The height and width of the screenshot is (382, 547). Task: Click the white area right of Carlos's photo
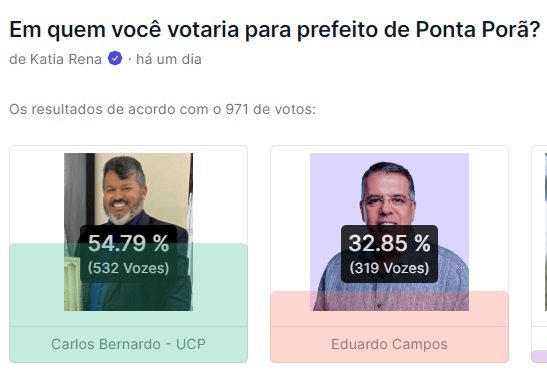220,195
